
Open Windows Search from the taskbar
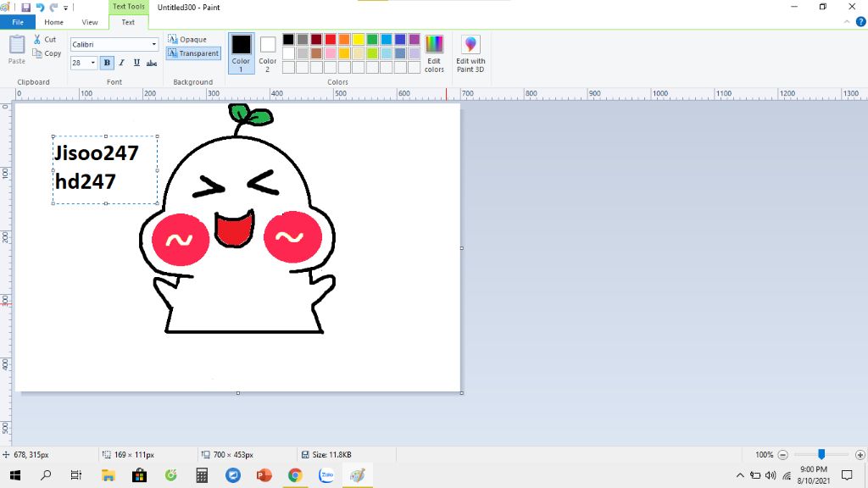click(46, 475)
